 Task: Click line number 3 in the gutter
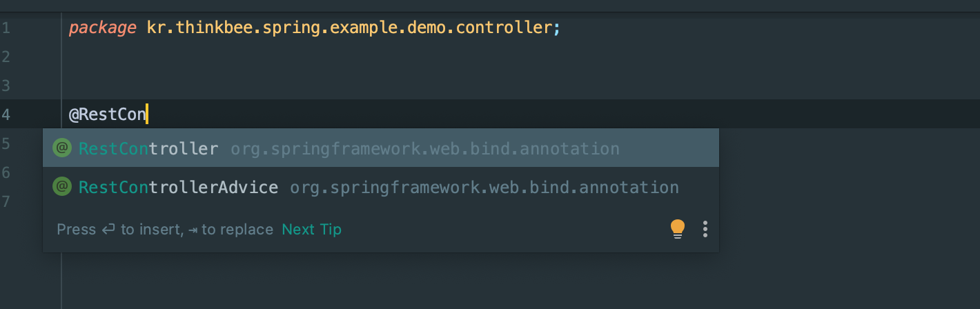[6, 86]
